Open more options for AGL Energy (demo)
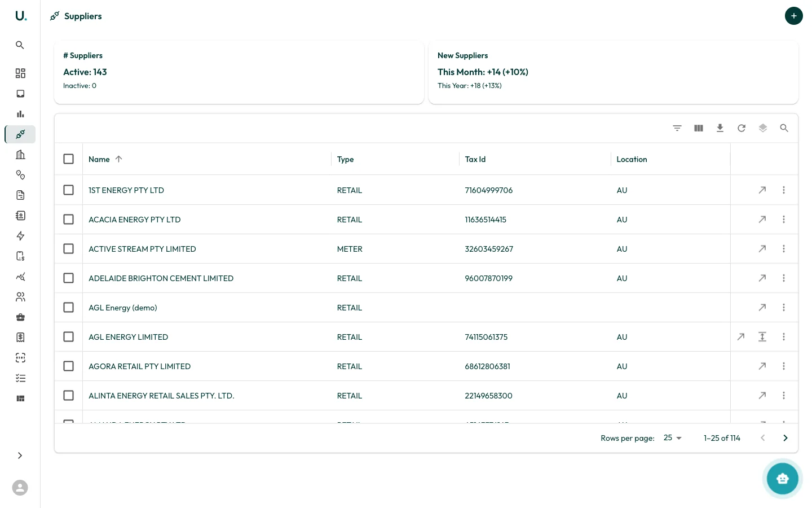Viewport: 812px width, 508px height. [784, 308]
